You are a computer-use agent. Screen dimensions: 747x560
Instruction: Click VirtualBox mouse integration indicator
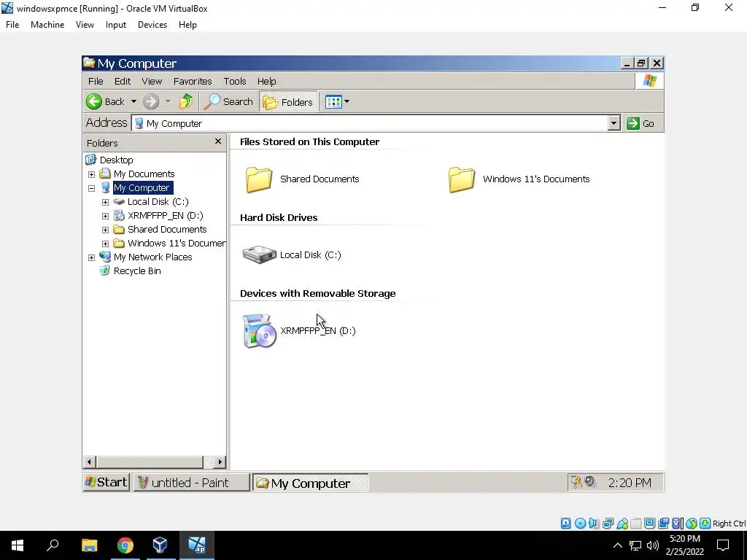pyautogui.click(x=692, y=524)
